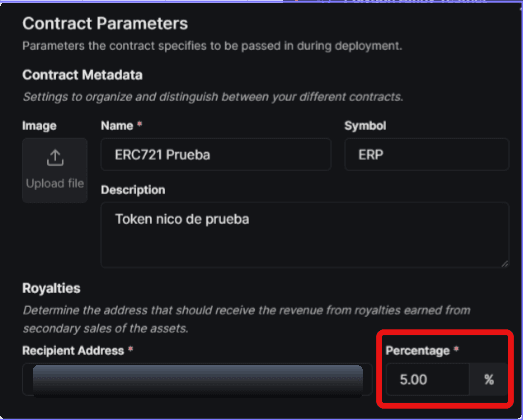Click the Description box resize handle
Image resolution: width=523 pixels, height=420 pixels.
coord(505,264)
